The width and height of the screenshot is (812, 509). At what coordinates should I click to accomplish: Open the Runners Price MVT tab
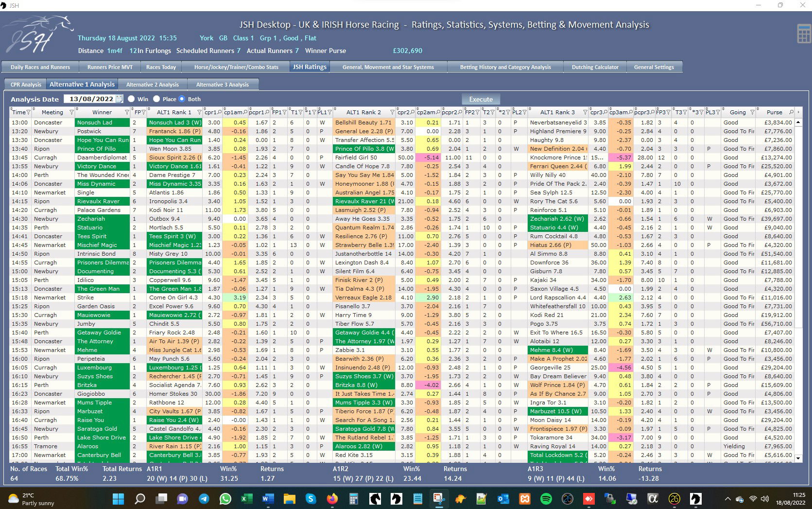click(x=110, y=67)
